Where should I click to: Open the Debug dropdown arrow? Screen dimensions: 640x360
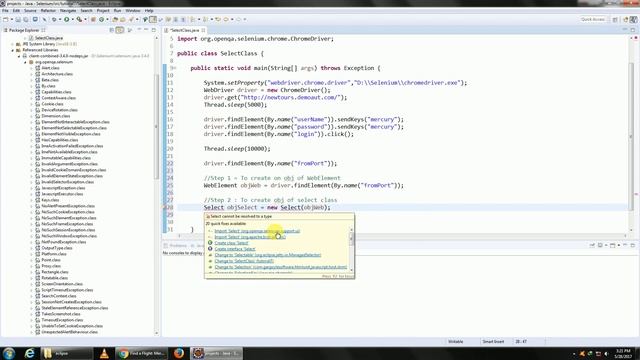(60, 19)
